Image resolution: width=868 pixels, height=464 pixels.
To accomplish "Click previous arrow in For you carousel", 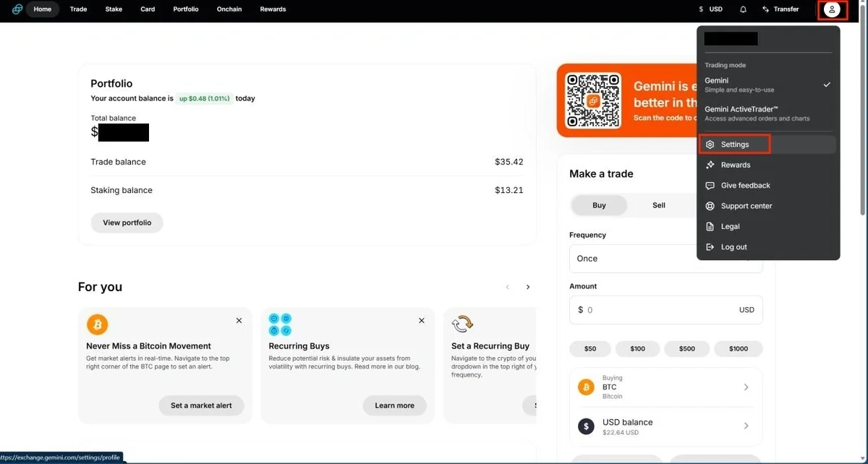I will pyautogui.click(x=508, y=287).
